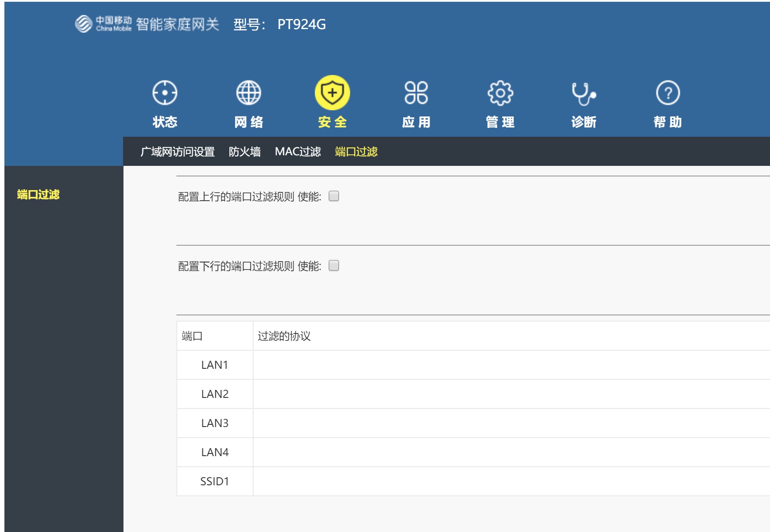
Task: Select the SSID1 table row
Action: tap(215, 481)
